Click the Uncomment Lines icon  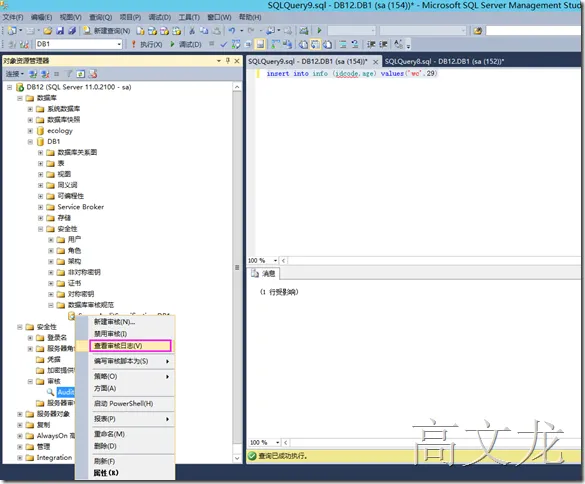[x=355, y=45]
